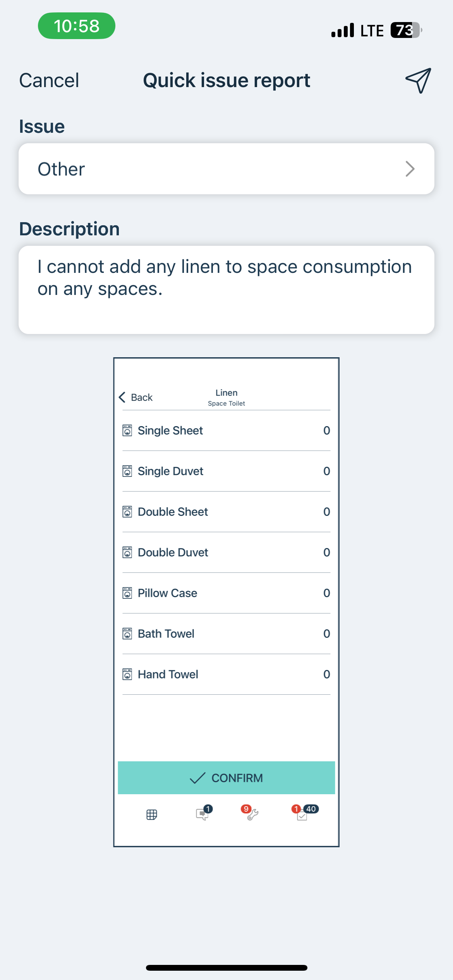The height and width of the screenshot is (980, 453).
Task: Click the Bath Towel laundry icon
Action: click(127, 634)
